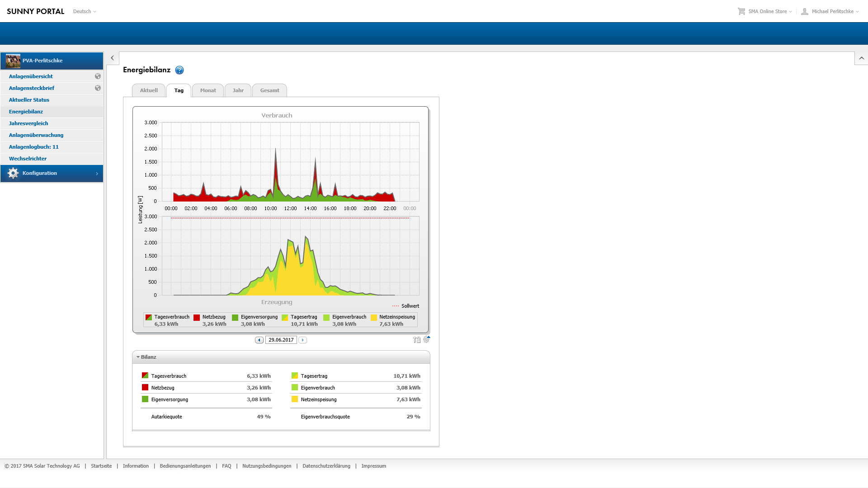Image resolution: width=868 pixels, height=488 pixels.
Task: Switch to the Gesamt tab
Action: click(x=269, y=91)
